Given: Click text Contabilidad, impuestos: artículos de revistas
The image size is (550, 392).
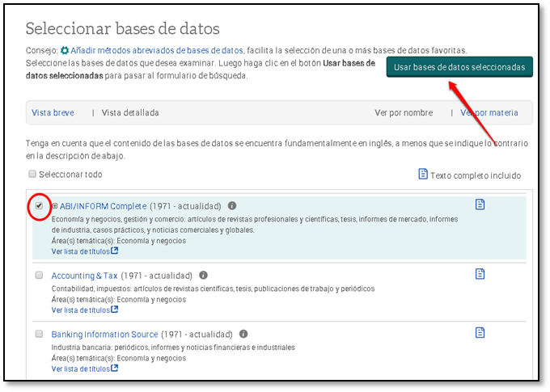Looking at the screenshot, I should pyautogui.click(x=213, y=289).
